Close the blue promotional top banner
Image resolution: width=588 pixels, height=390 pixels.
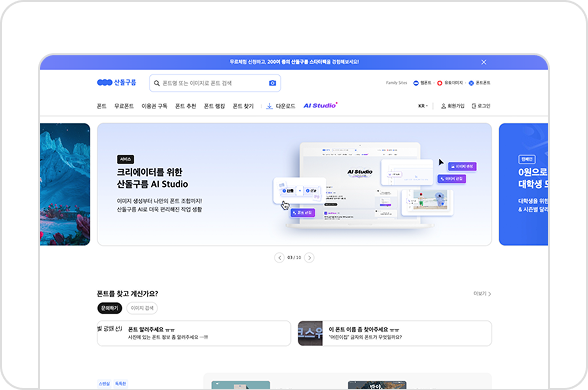(484, 62)
